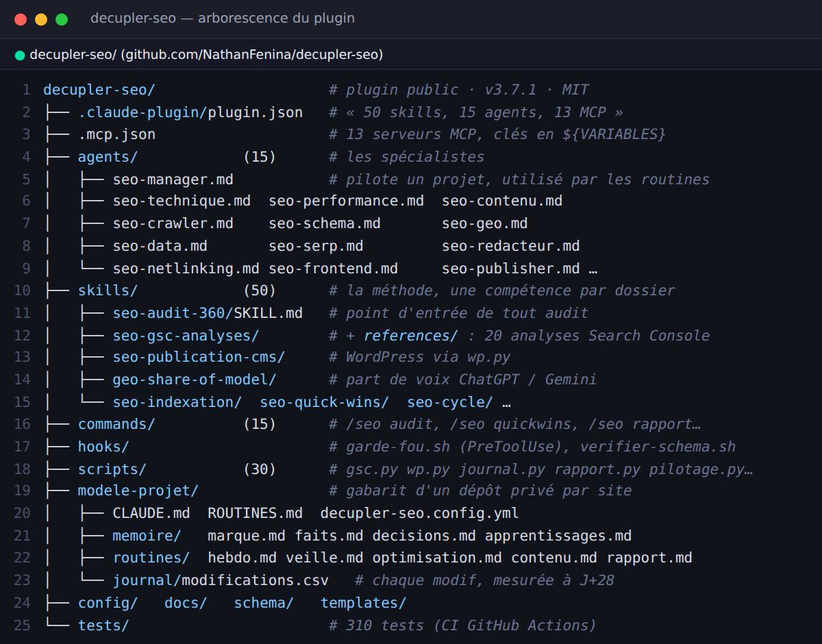Click the green maximize window button
822x644 pixels.
click(x=62, y=19)
